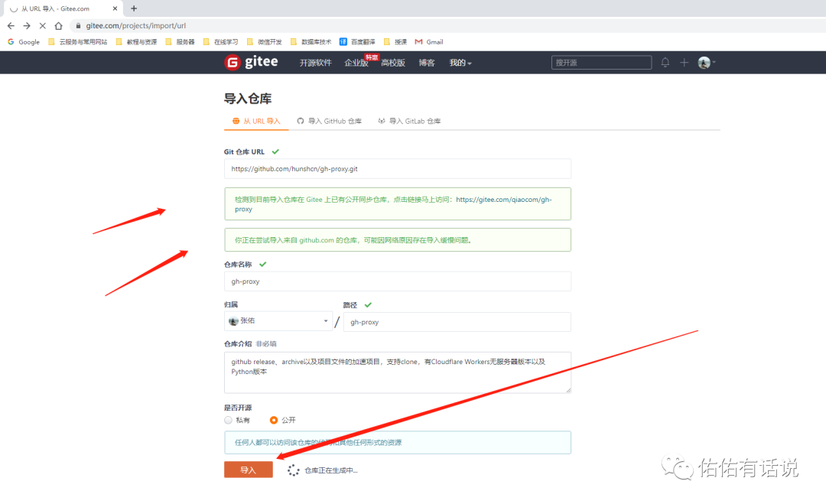Close the Gitee.com browser tab

[115, 8]
